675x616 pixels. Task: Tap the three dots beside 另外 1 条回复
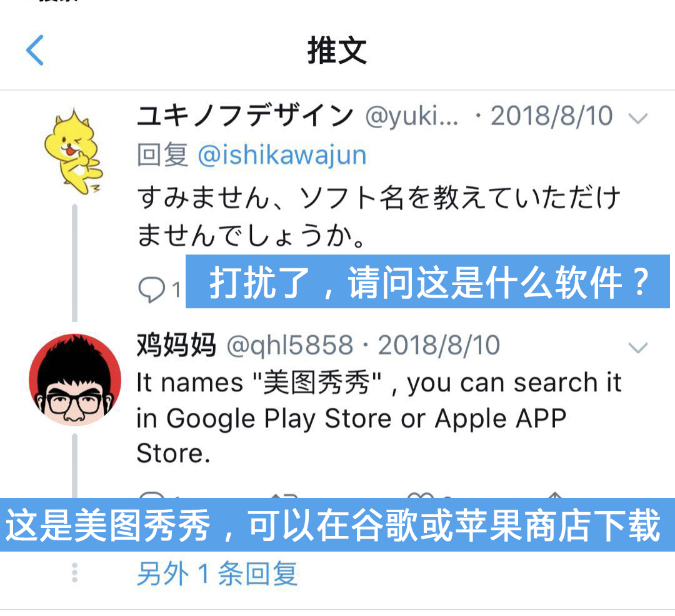pos(74,572)
